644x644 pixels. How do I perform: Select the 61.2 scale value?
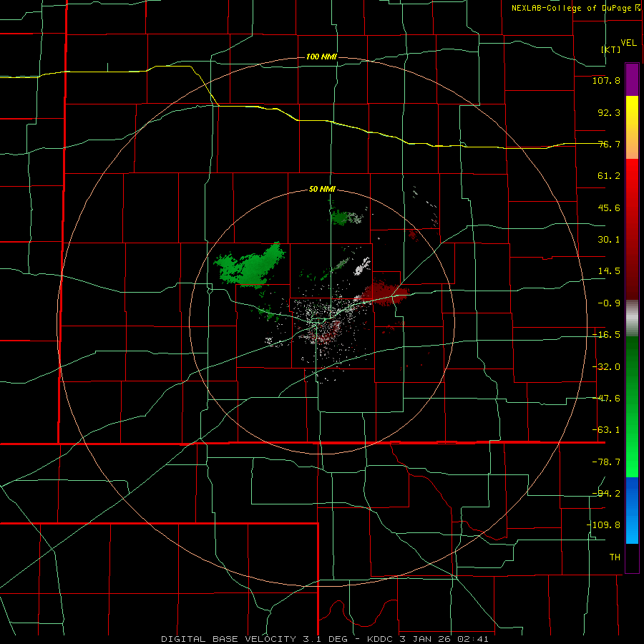click(609, 176)
